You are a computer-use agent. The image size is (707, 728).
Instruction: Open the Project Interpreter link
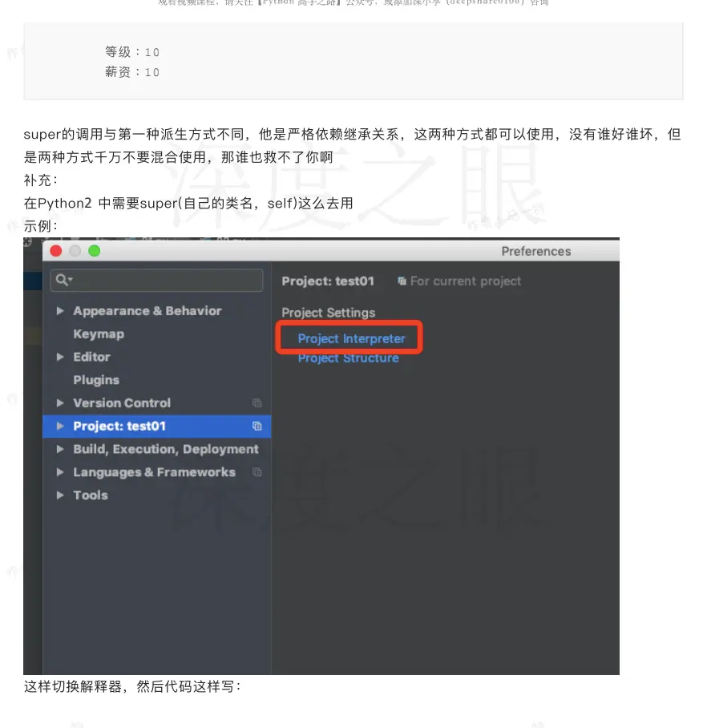pos(351,339)
